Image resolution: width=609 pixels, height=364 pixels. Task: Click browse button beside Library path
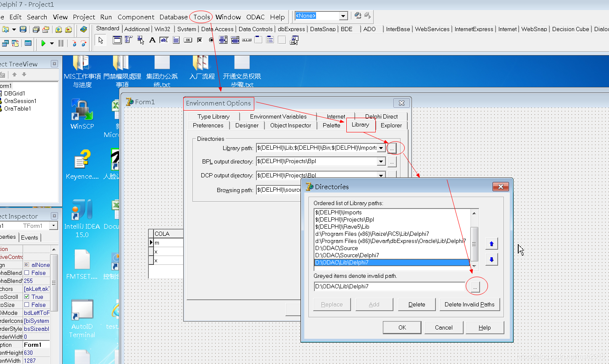pyautogui.click(x=392, y=148)
